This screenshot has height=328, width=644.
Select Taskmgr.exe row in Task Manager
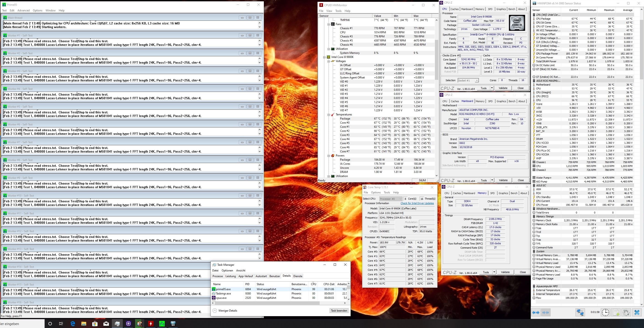280,294
